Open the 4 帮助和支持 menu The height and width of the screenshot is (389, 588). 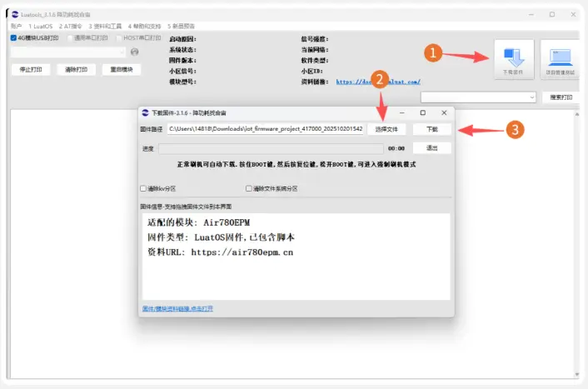point(144,26)
